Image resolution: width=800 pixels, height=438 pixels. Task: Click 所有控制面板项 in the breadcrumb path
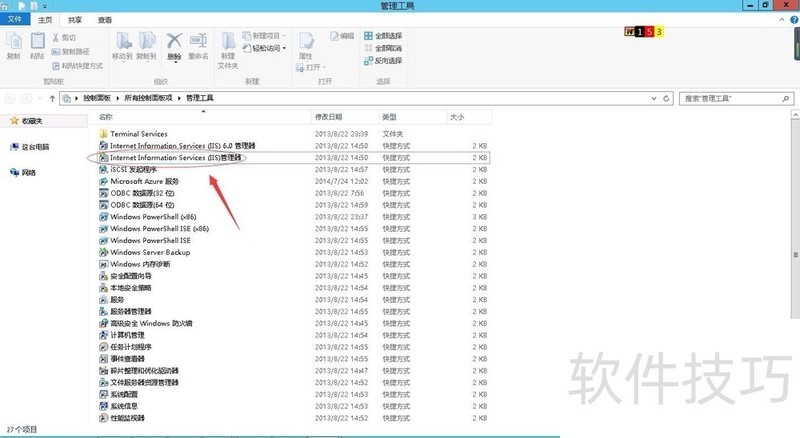pos(148,98)
